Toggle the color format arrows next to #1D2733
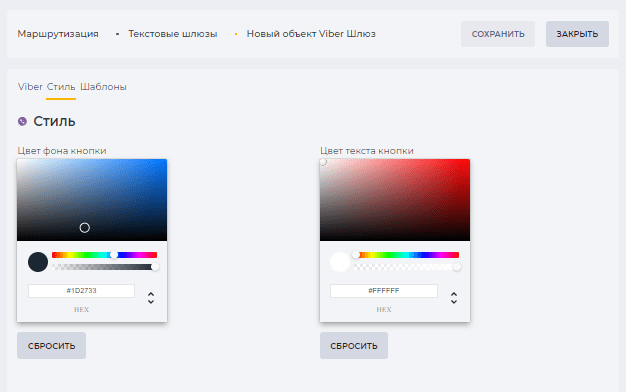The width and height of the screenshot is (626, 392). [151, 298]
